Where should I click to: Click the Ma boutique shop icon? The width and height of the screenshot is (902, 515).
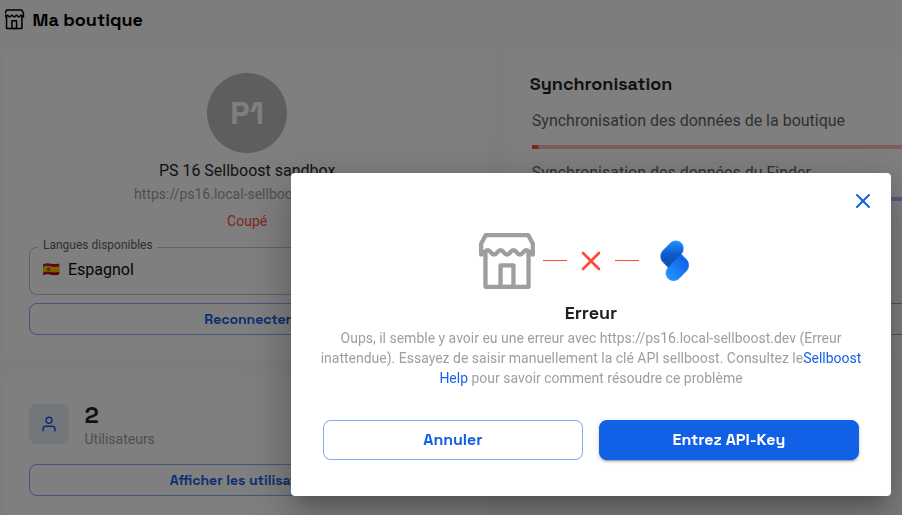coord(14,20)
